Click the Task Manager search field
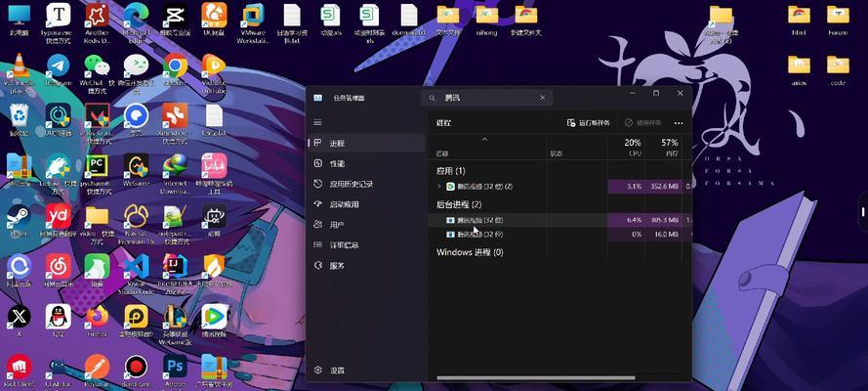The image size is (868, 391). tap(487, 98)
